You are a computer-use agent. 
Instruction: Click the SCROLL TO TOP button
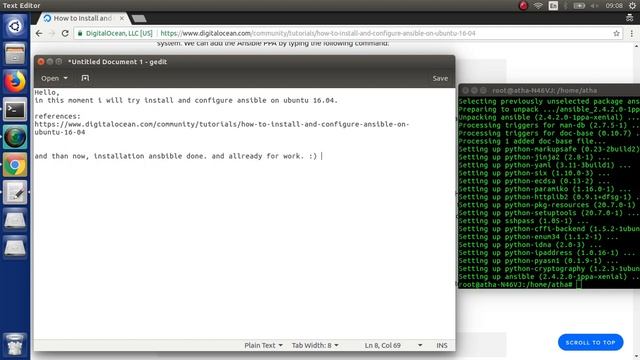[590, 342]
